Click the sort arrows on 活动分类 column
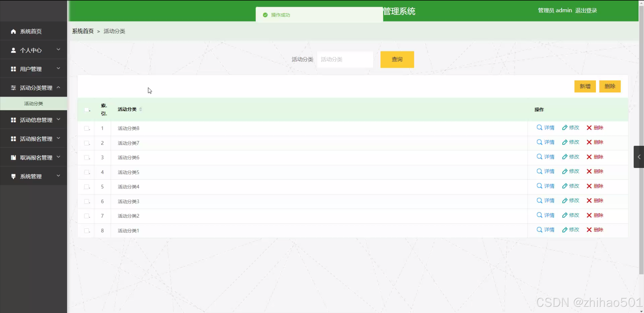The width and height of the screenshot is (644, 313). click(x=140, y=109)
